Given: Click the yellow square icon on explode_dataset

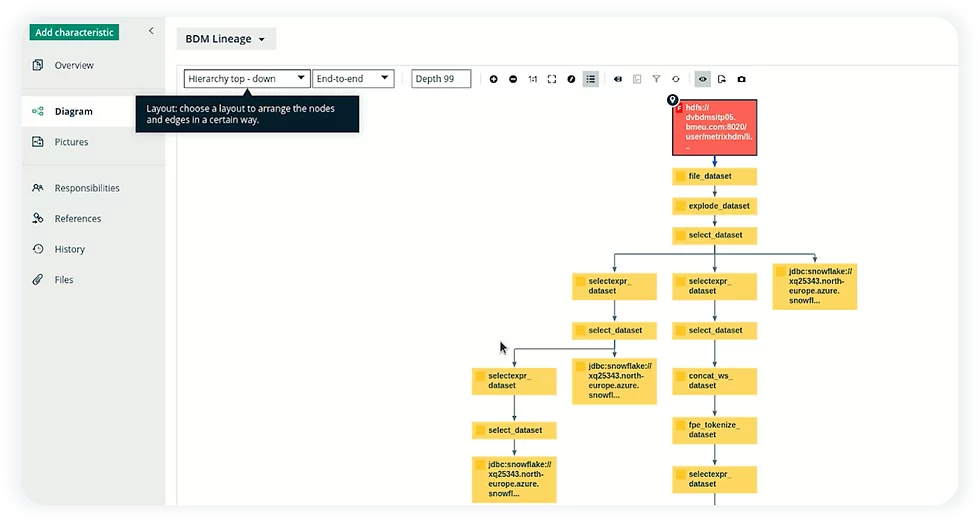Looking at the screenshot, I should pos(681,206).
